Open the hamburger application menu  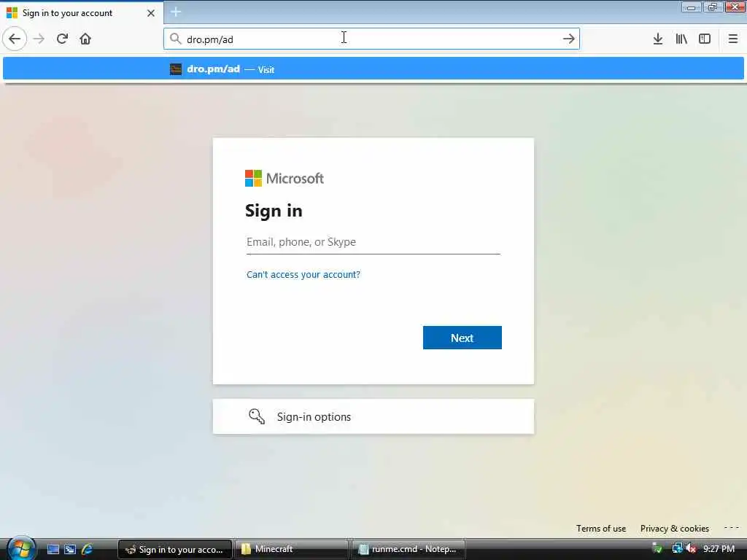(732, 39)
